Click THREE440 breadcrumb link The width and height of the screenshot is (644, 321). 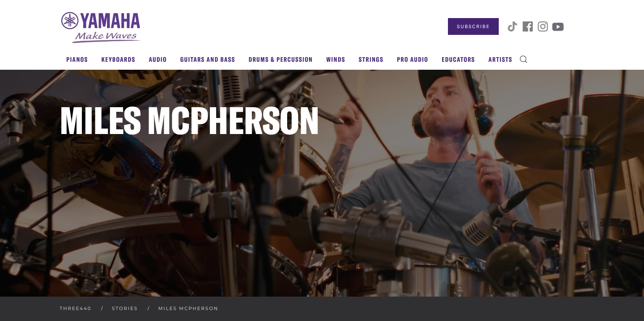point(76,308)
